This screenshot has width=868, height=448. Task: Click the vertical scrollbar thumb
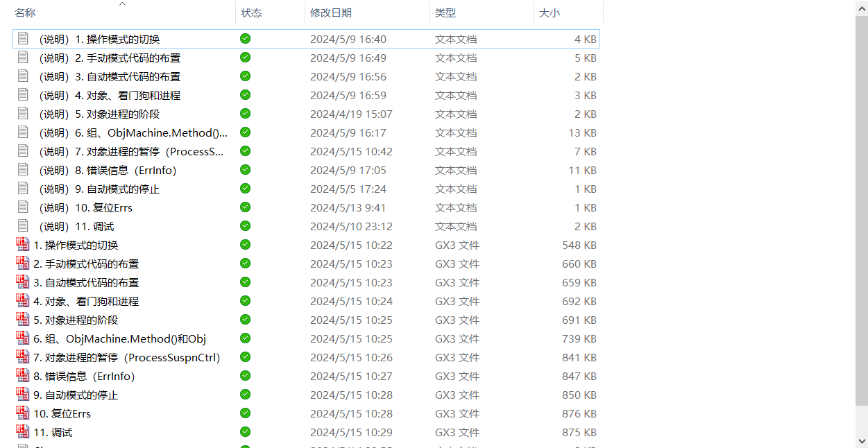click(x=861, y=208)
